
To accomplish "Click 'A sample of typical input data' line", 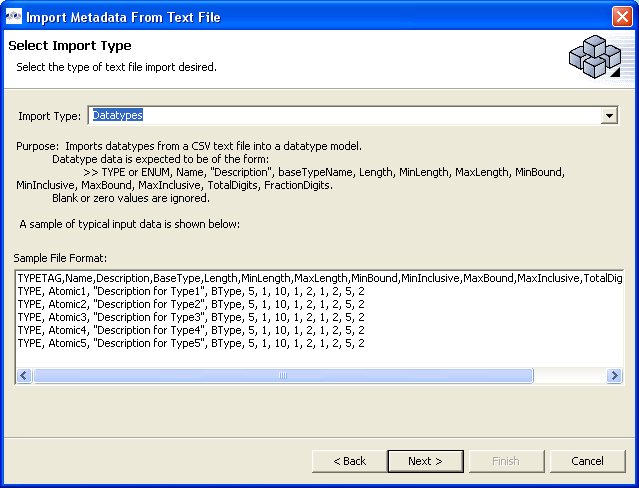I will pyautogui.click(x=130, y=224).
